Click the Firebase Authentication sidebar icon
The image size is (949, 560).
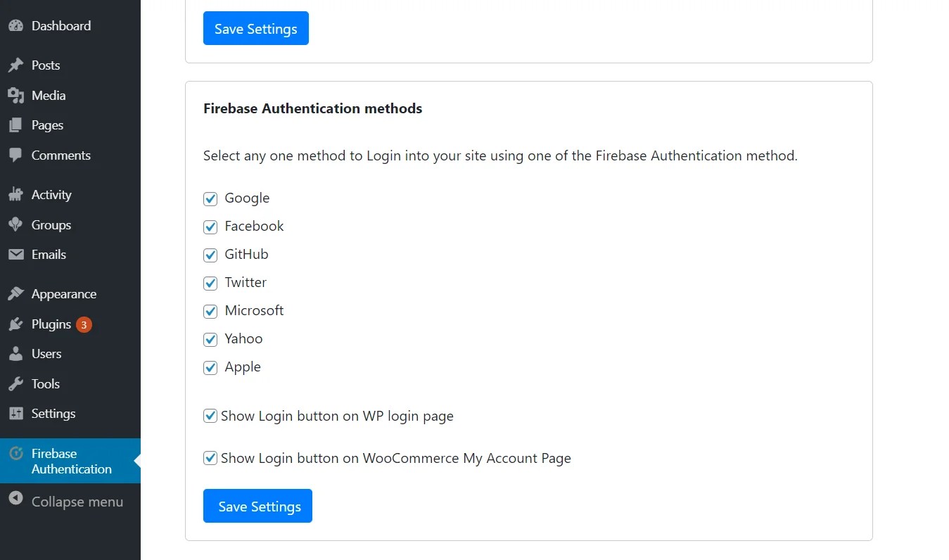[x=15, y=454]
